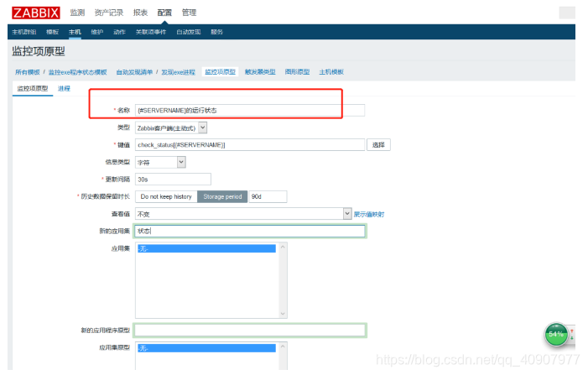This screenshot has height=375, width=588.
Task: Open the 报表 top menu
Action: [x=140, y=13]
